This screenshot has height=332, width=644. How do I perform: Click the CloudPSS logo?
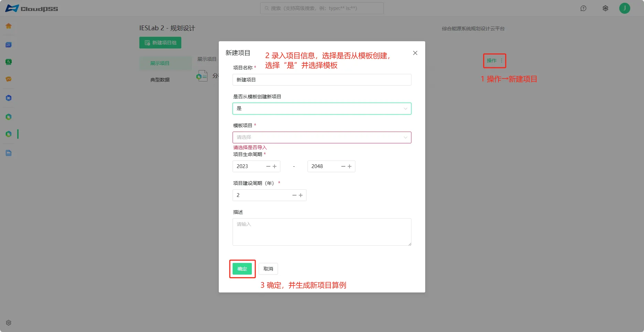coord(32,8)
